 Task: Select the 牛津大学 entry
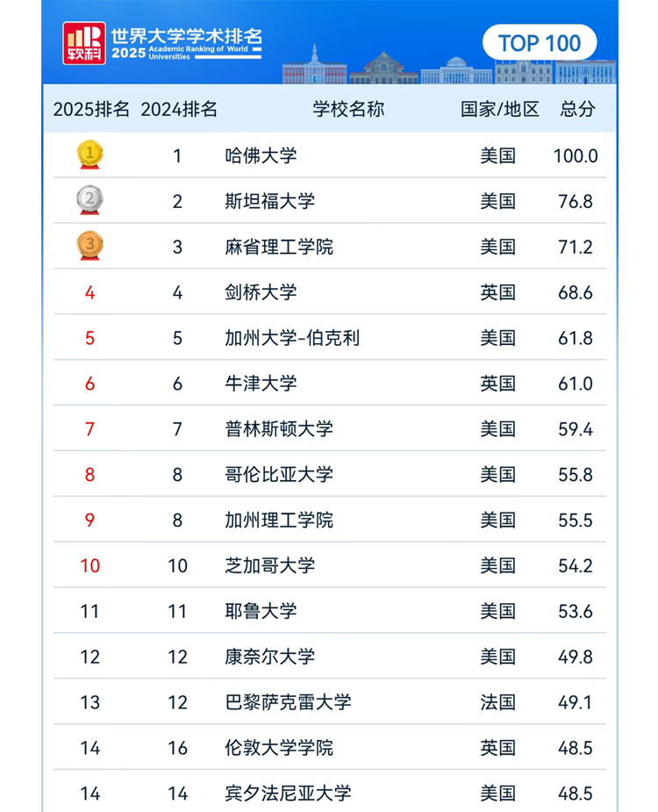[261, 384]
